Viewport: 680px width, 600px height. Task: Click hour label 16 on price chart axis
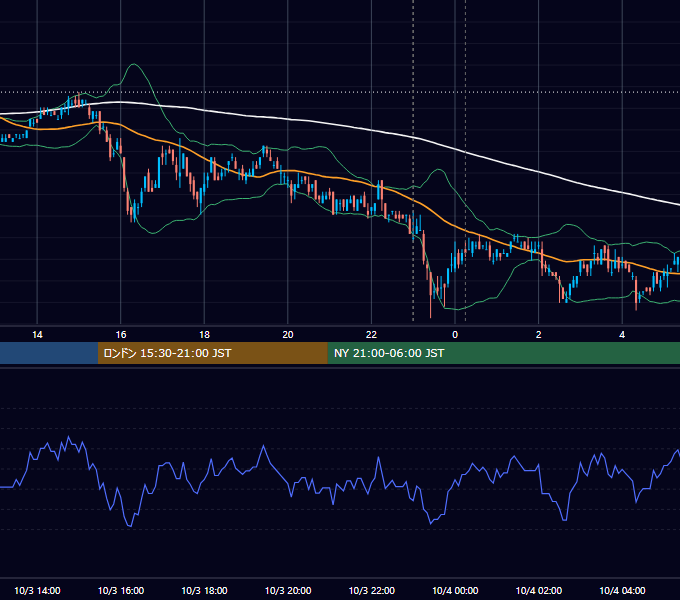(121, 335)
